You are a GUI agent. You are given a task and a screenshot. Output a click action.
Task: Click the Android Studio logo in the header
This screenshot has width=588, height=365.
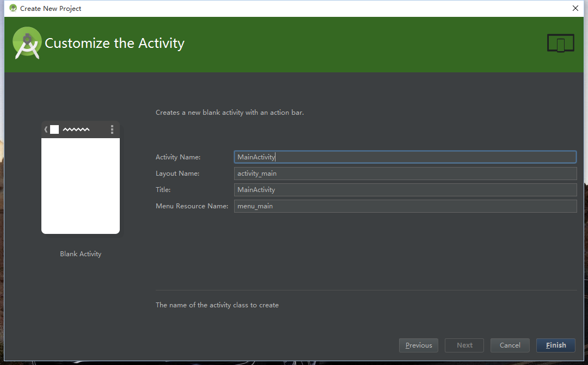[27, 43]
